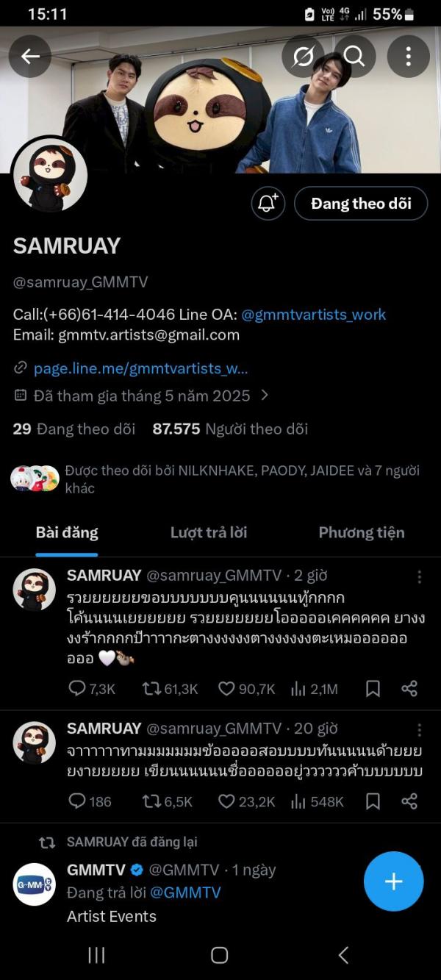
Task: Switch to Lượt trả lời tab
Action: pyautogui.click(x=209, y=532)
